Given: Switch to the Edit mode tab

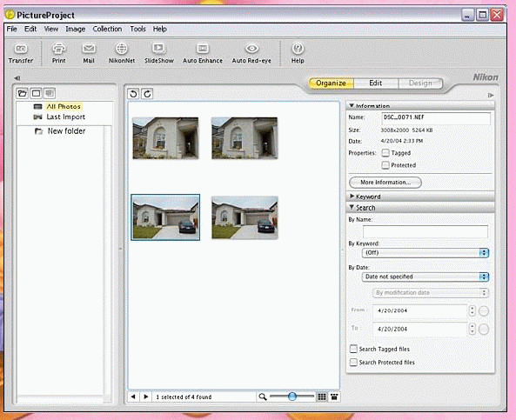Looking at the screenshot, I should (376, 83).
